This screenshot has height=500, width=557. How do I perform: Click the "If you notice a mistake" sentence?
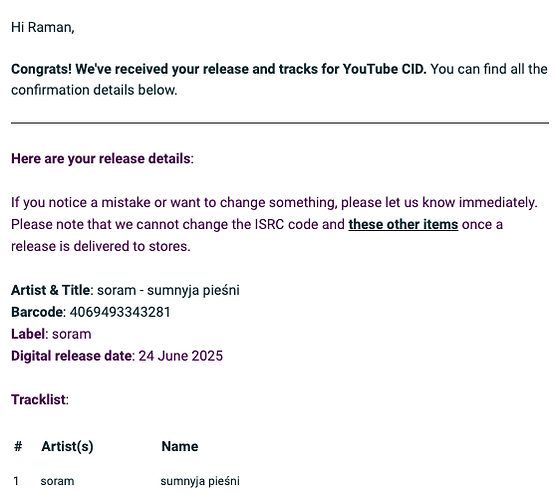pos(274,202)
